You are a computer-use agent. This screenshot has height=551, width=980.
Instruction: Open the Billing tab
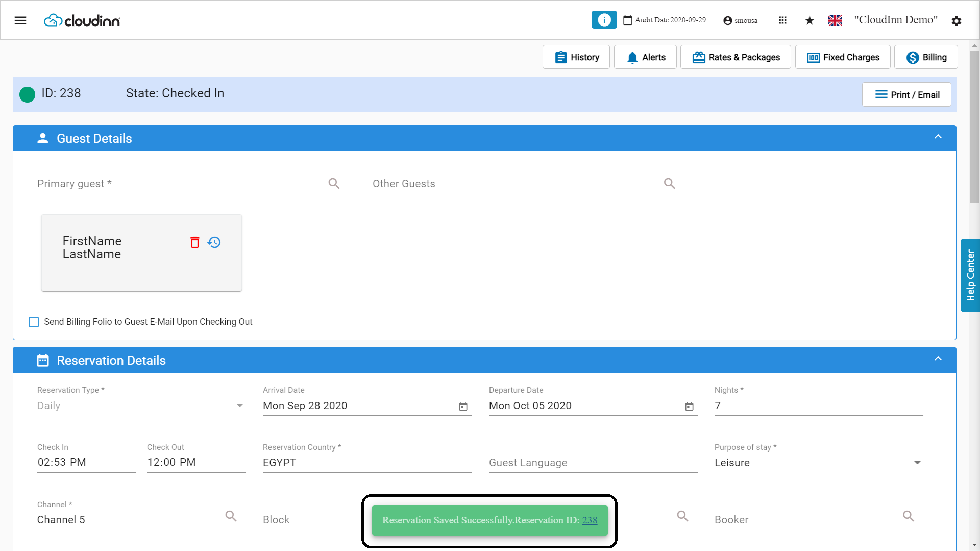pyautogui.click(x=926, y=57)
